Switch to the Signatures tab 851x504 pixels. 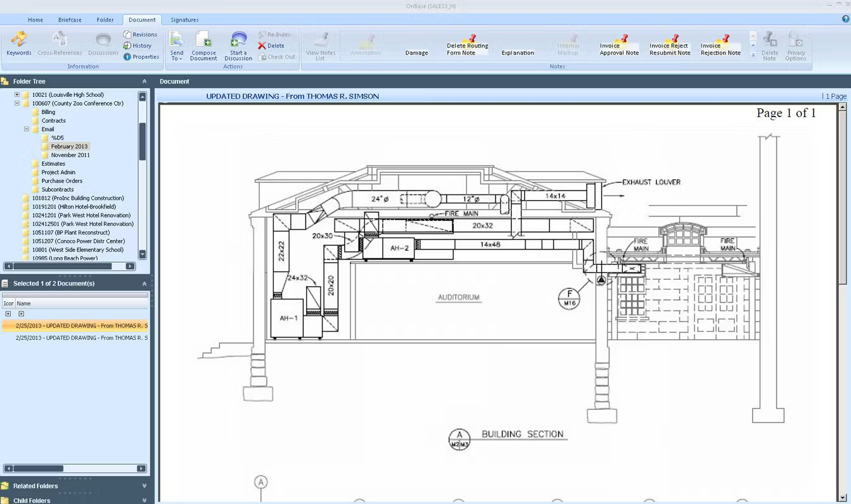coord(184,20)
